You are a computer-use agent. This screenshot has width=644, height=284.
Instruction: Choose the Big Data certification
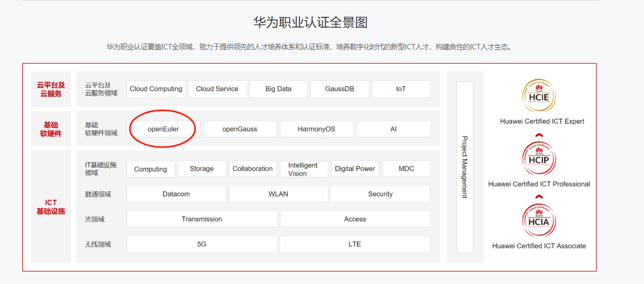point(278,89)
